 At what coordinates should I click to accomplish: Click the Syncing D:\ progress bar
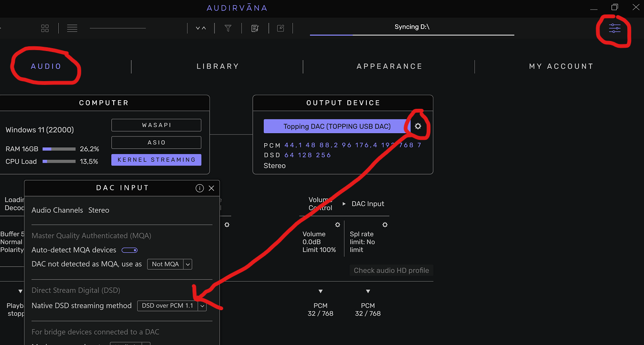[412, 35]
